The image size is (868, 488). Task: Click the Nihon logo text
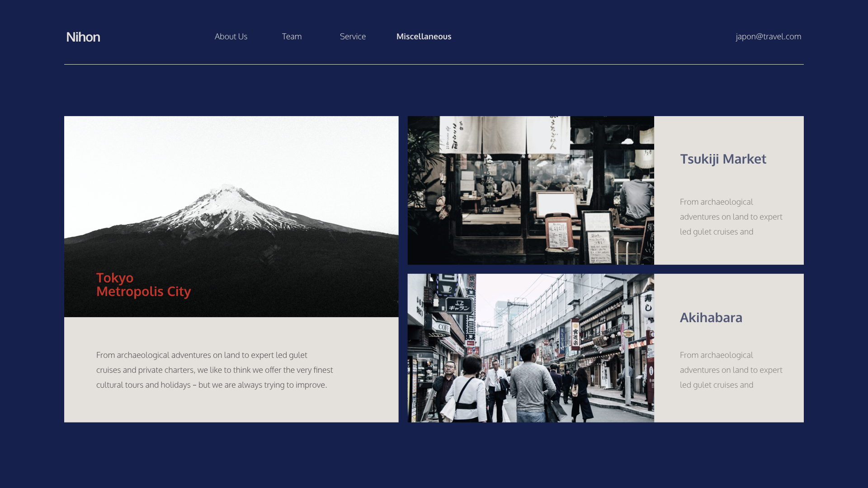point(83,37)
